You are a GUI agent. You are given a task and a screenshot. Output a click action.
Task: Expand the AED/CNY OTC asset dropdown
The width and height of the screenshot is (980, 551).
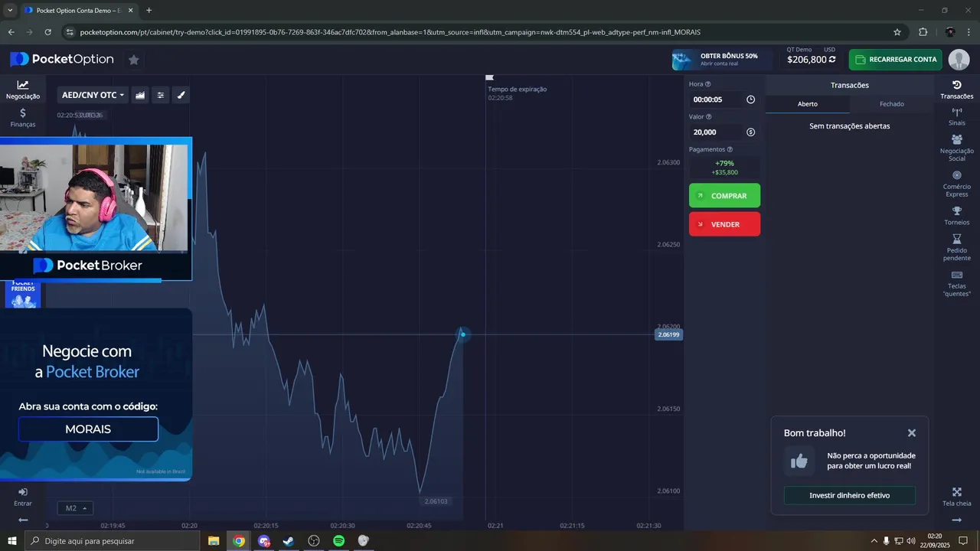tap(93, 95)
